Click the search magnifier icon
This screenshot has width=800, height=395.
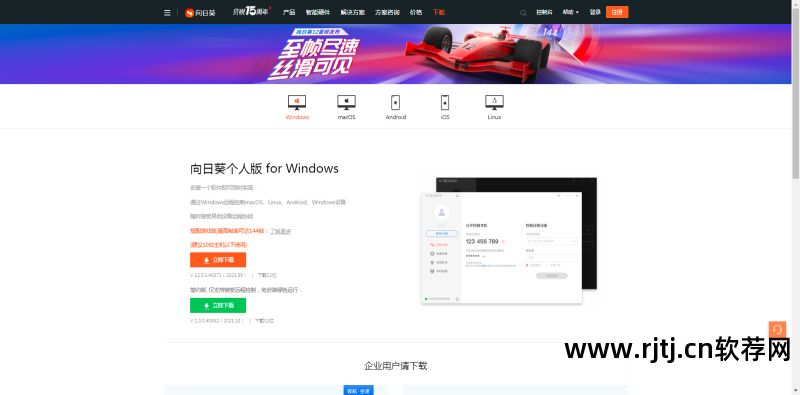(x=523, y=13)
